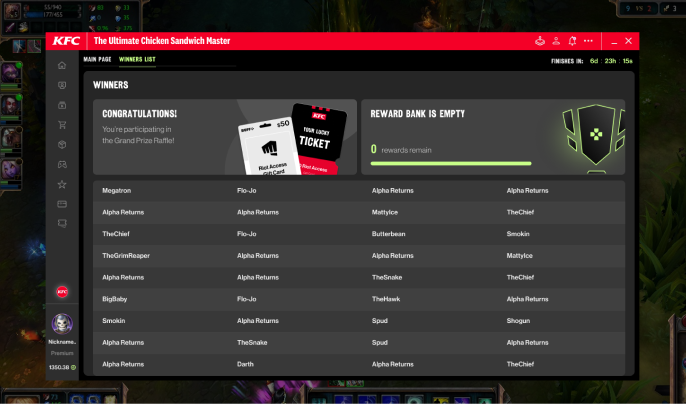The image size is (686, 404).
Task: Click the Riot Access $50 gift card
Action: pos(264,147)
